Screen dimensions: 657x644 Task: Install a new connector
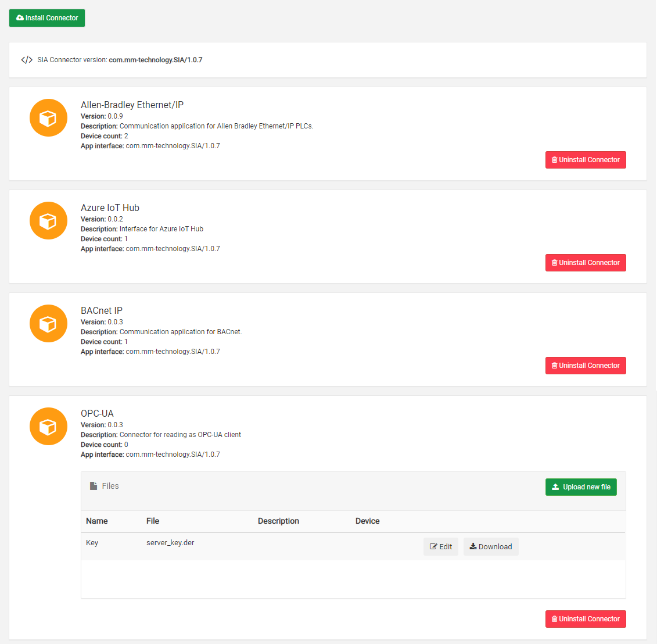[46, 17]
